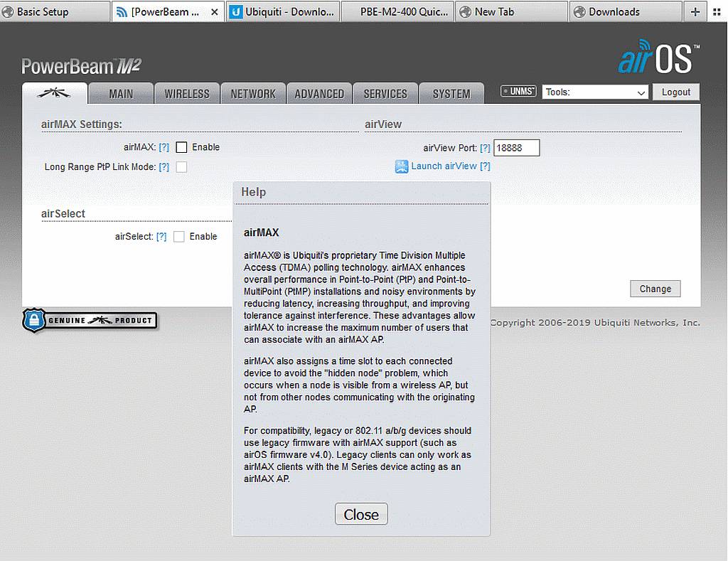Click the airMAX Settings section heading
This screenshot has height=561, width=728.
(82, 124)
